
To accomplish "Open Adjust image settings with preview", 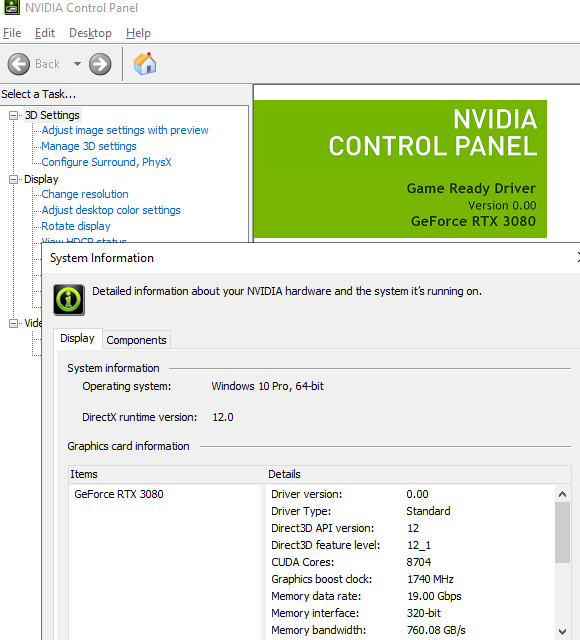I will (x=125, y=130).
